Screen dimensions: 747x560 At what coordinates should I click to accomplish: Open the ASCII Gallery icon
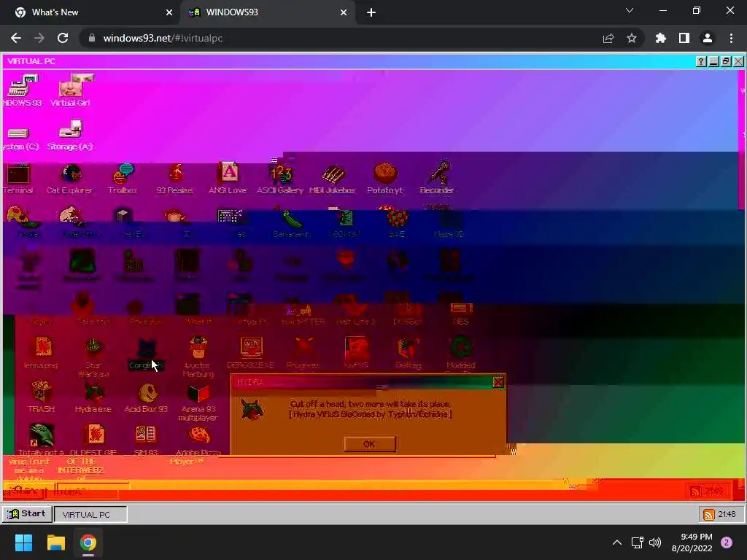pyautogui.click(x=280, y=179)
